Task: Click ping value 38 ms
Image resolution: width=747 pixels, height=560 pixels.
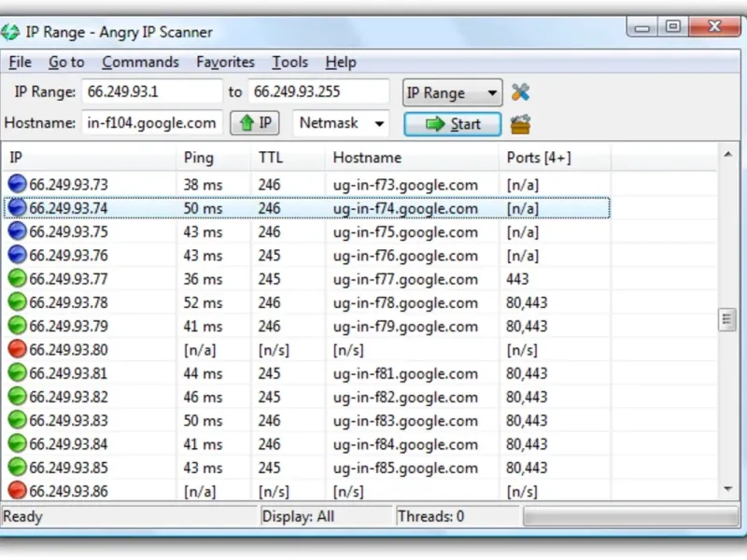Action: pos(203,184)
